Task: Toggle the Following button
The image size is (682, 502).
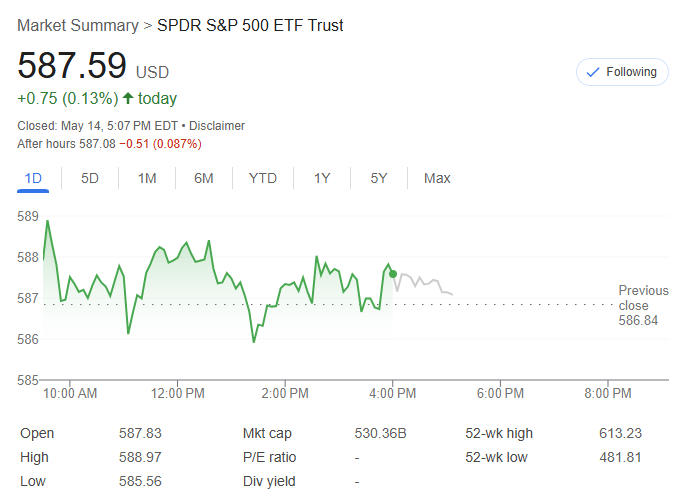Action: point(622,72)
